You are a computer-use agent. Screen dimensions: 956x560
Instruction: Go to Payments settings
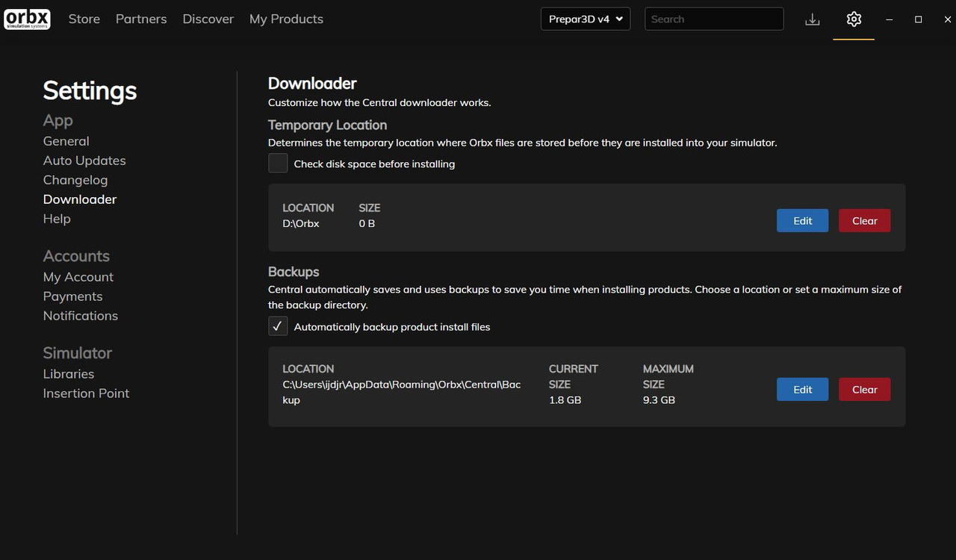[x=73, y=296]
